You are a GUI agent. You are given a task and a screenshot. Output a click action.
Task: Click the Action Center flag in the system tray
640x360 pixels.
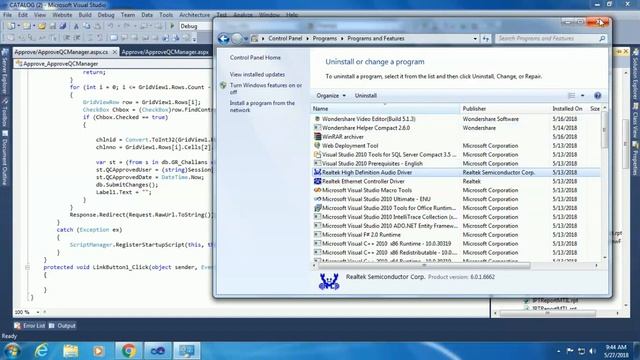pyautogui.click(x=570, y=351)
